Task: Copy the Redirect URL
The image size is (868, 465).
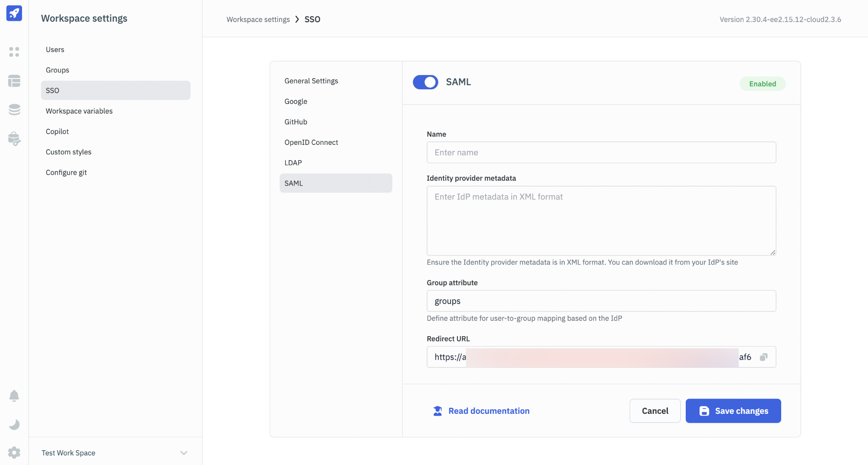Action: click(763, 357)
